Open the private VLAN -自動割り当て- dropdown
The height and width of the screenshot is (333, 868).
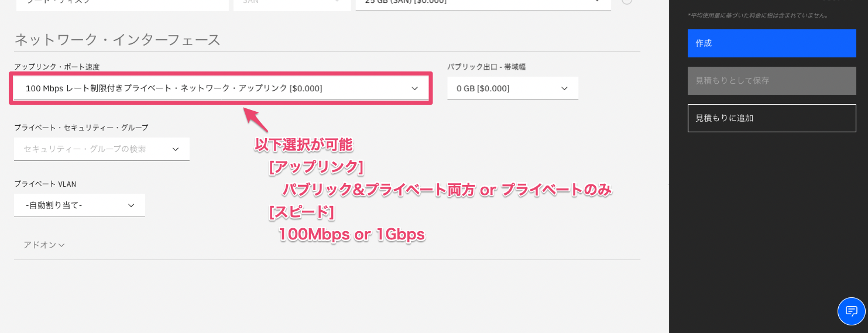click(x=80, y=205)
